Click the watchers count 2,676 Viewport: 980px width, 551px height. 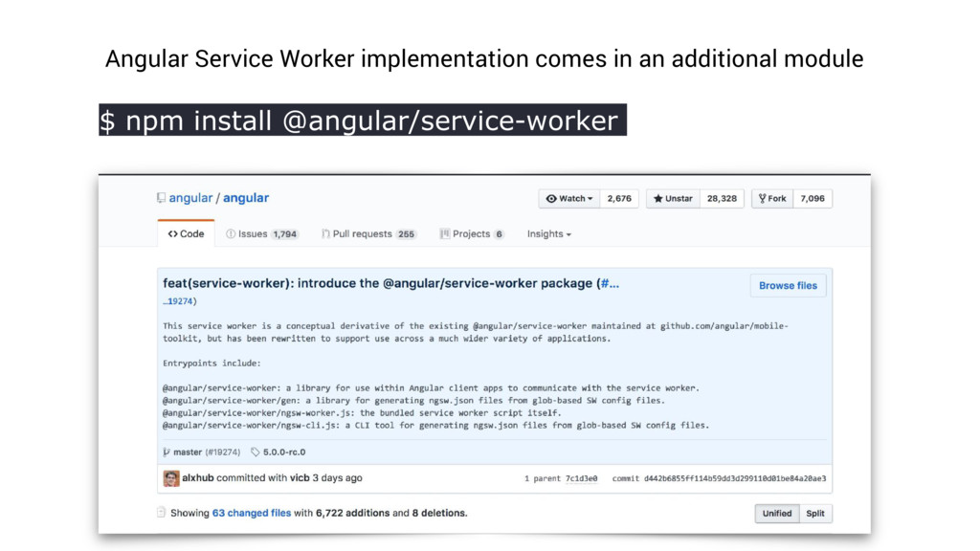[x=619, y=199]
